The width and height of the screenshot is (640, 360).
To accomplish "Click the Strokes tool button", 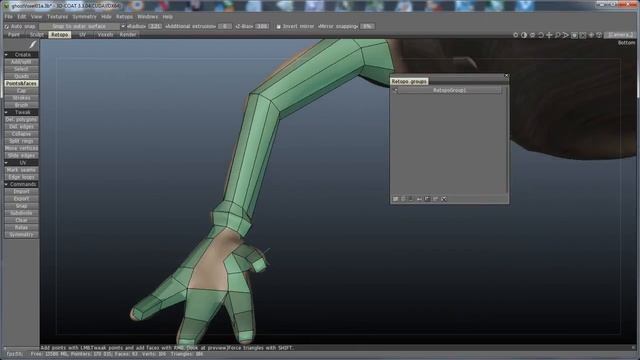I will click(x=21, y=98).
